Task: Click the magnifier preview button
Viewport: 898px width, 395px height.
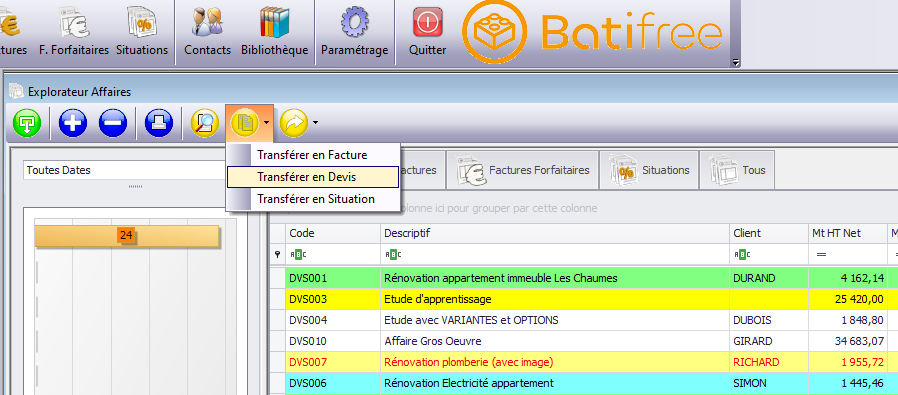Action: [x=205, y=123]
